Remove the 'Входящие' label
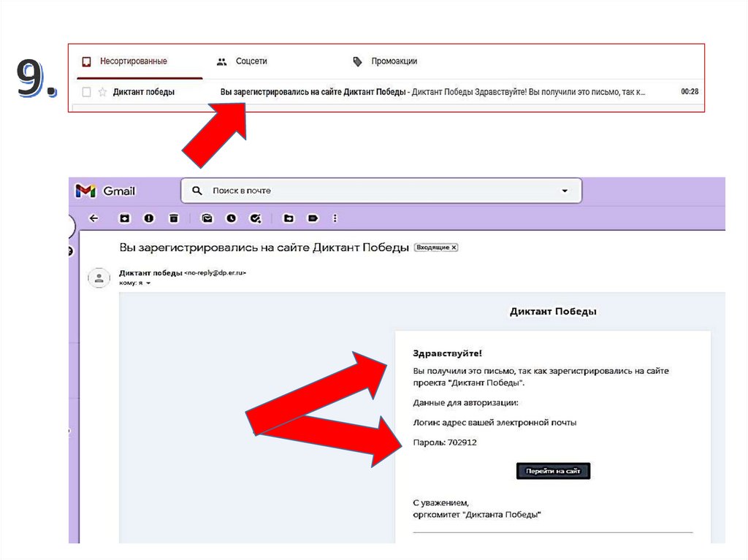 (454, 247)
